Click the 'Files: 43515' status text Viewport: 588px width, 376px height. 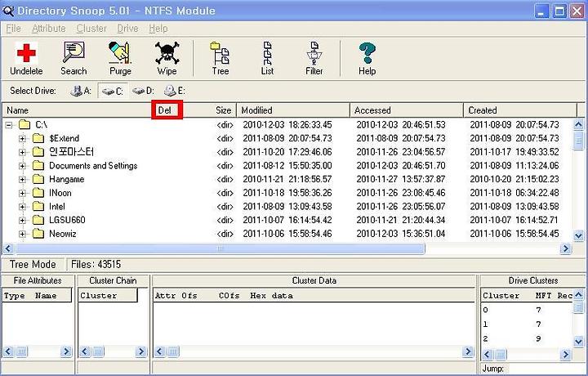pyautogui.click(x=96, y=265)
